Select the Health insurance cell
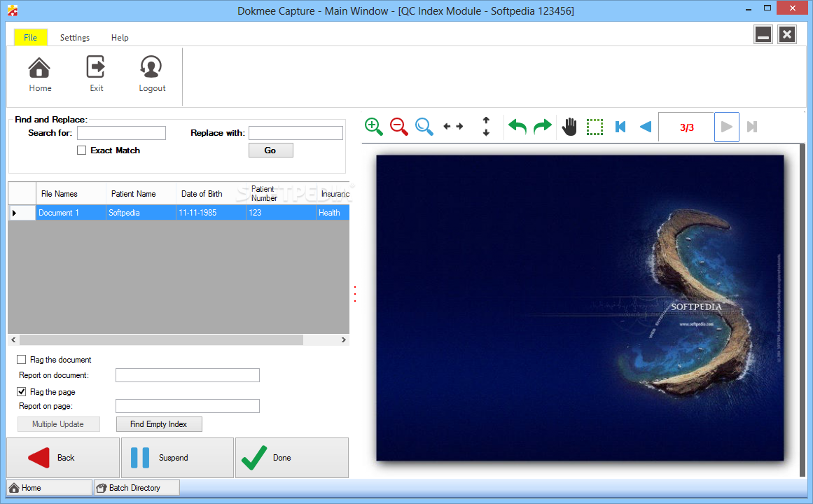Screen dimensions: 813x504 point(333,213)
